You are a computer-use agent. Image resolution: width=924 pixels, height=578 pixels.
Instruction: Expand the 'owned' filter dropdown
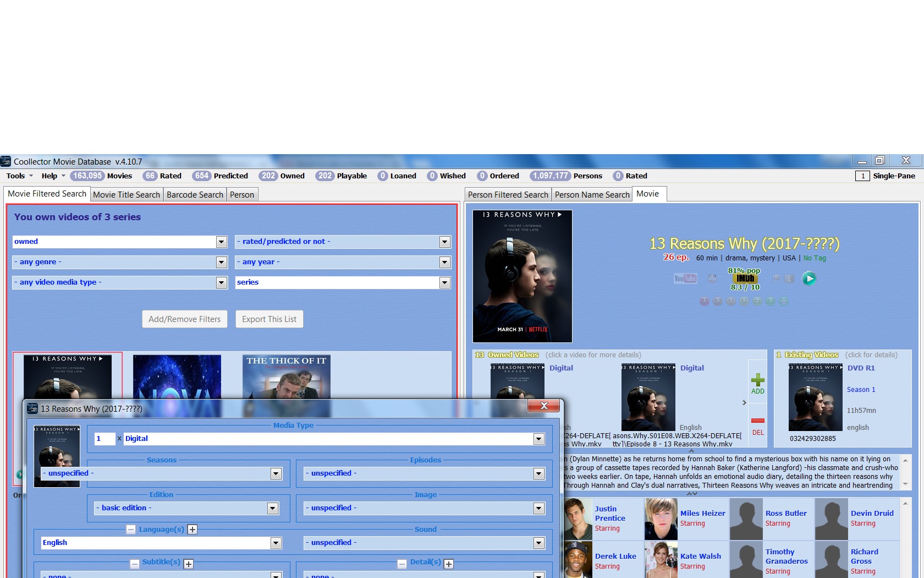click(221, 242)
